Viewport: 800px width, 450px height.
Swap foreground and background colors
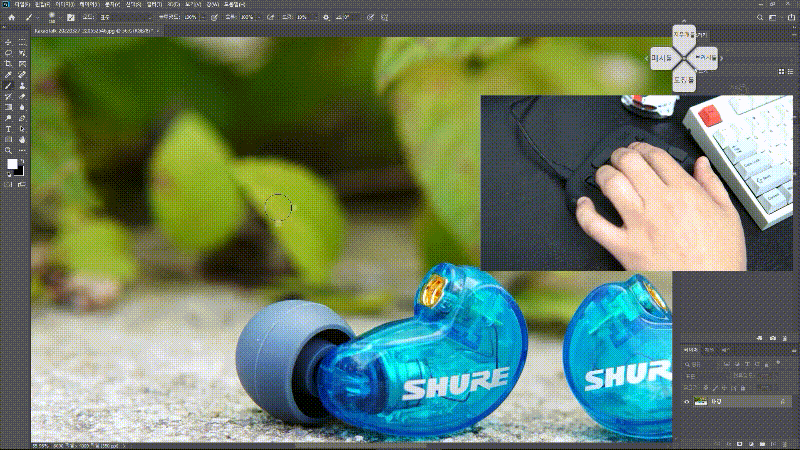tap(21, 161)
